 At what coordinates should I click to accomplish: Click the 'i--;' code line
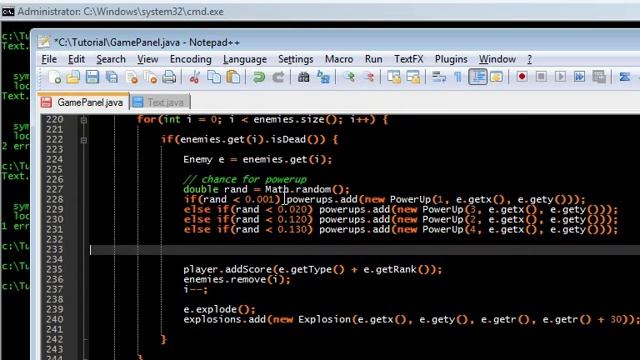coord(196,289)
